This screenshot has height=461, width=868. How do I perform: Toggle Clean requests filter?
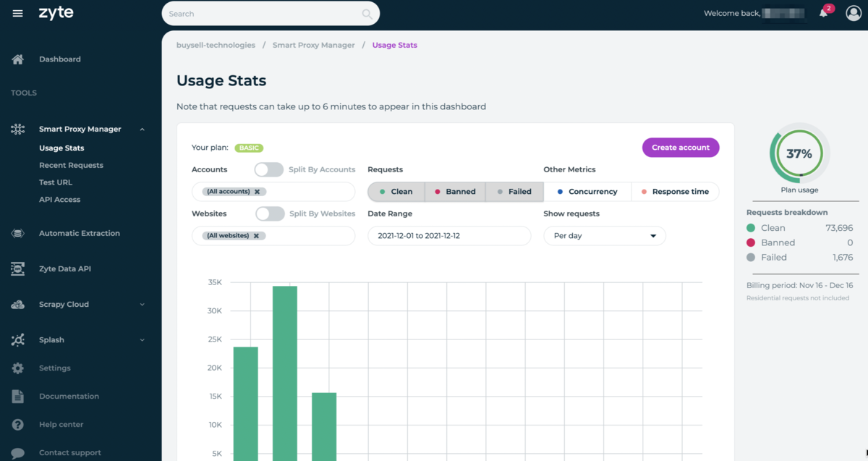pos(396,192)
